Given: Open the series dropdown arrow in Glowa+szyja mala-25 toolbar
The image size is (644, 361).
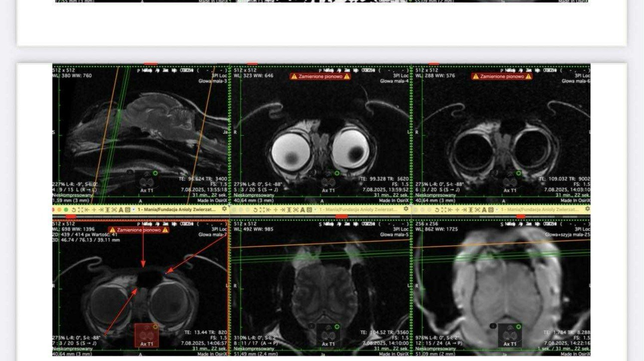Looking at the screenshot, I should coord(497,210).
